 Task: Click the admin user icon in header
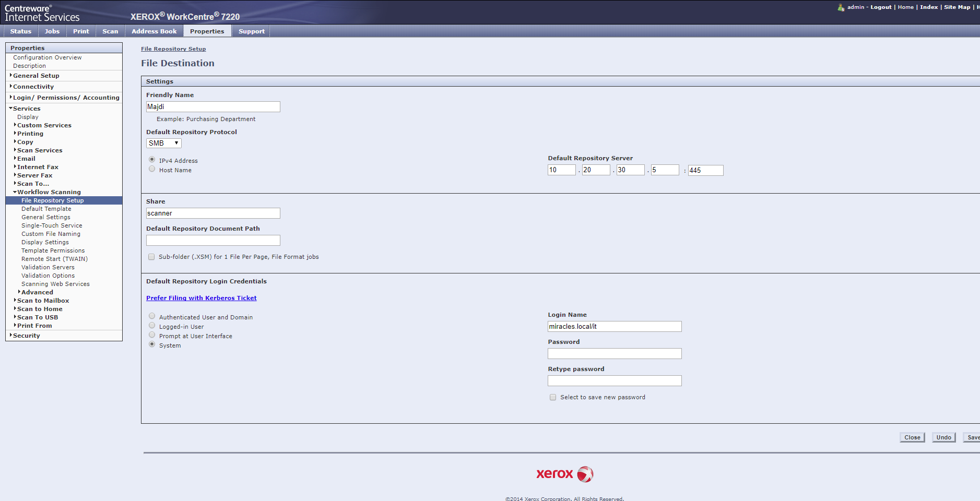[841, 7]
